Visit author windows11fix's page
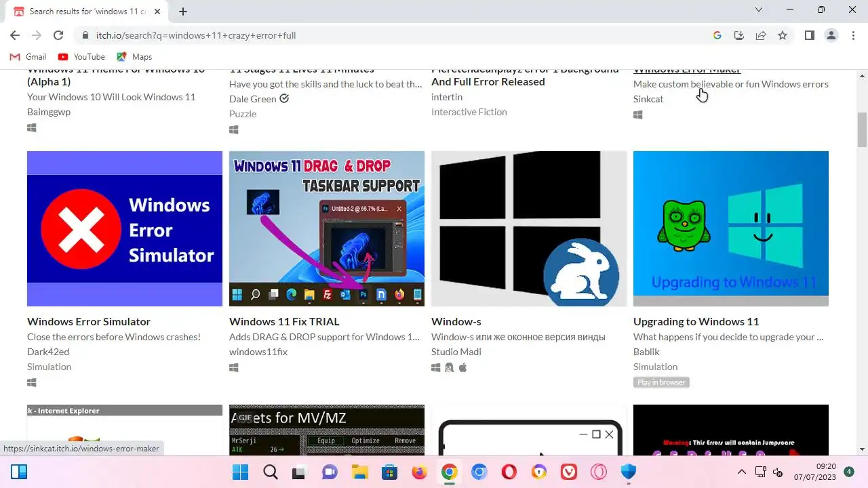 (x=258, y=352)
